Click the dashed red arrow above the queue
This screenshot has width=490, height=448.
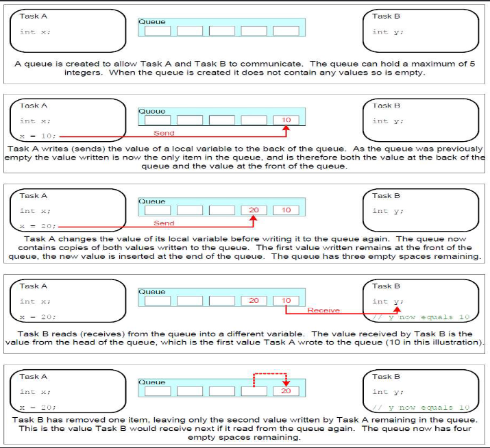coord(271,375)
